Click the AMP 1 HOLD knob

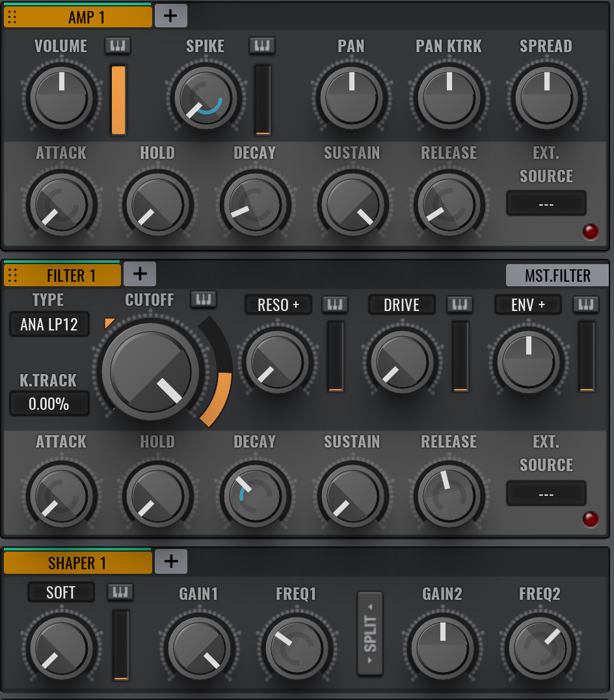pos(157,204)
